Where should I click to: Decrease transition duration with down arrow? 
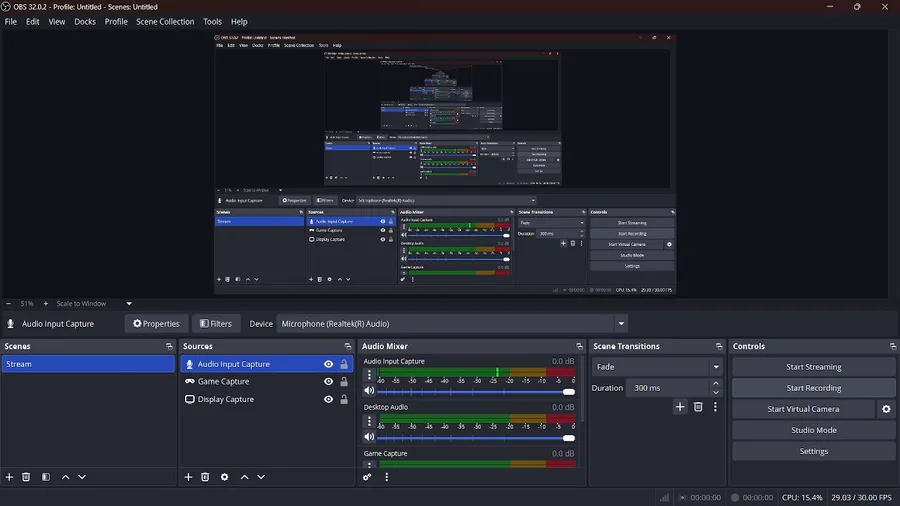pos(716,392)
